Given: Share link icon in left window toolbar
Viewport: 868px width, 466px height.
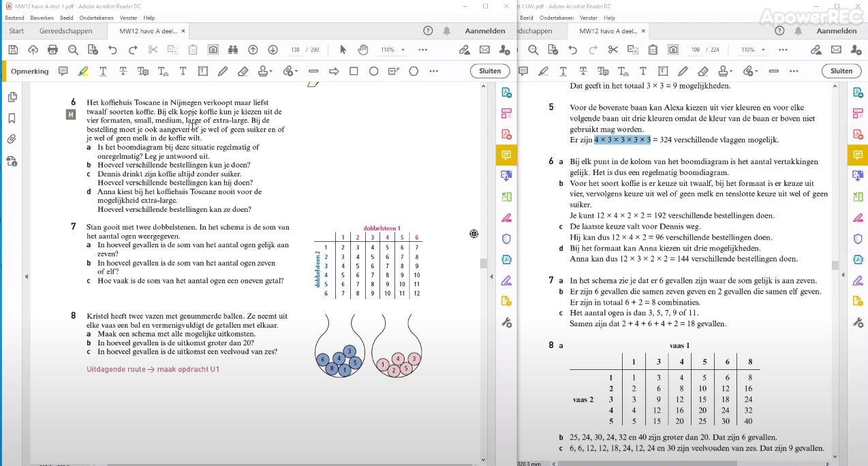Looking at the screenshot, I should pyautogui.click(x=465, y=50).
